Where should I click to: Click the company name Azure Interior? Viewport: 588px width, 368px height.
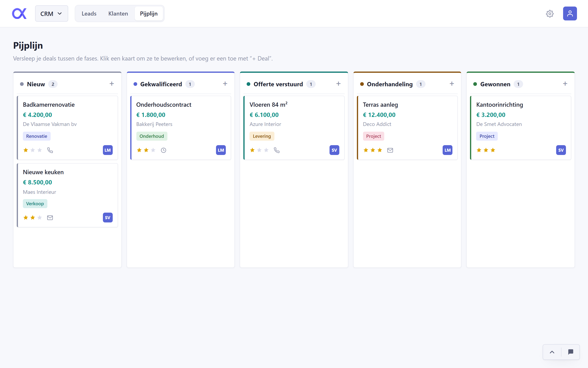point(265,124)
